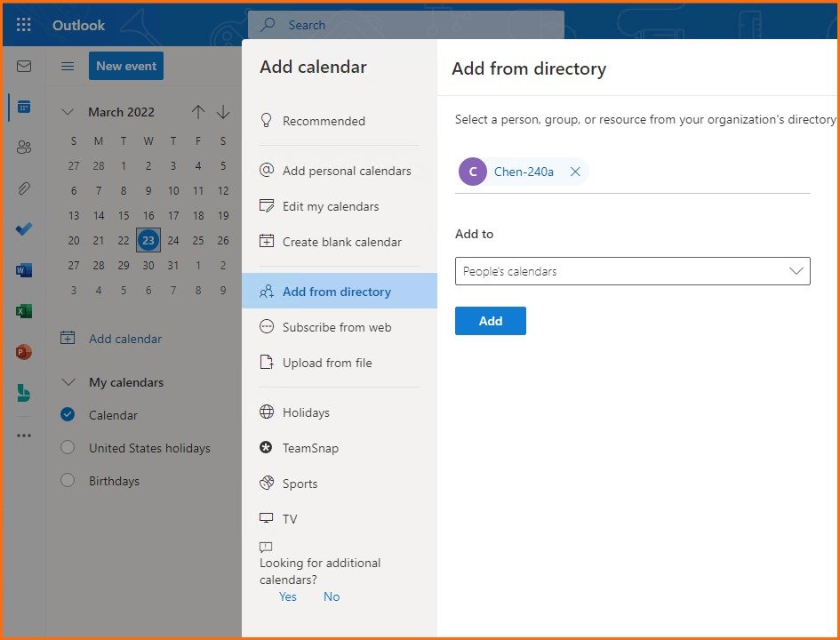Enable the Birthdays calendar
The height and width of the screenshot is (640, 840).
click(68, 481)
